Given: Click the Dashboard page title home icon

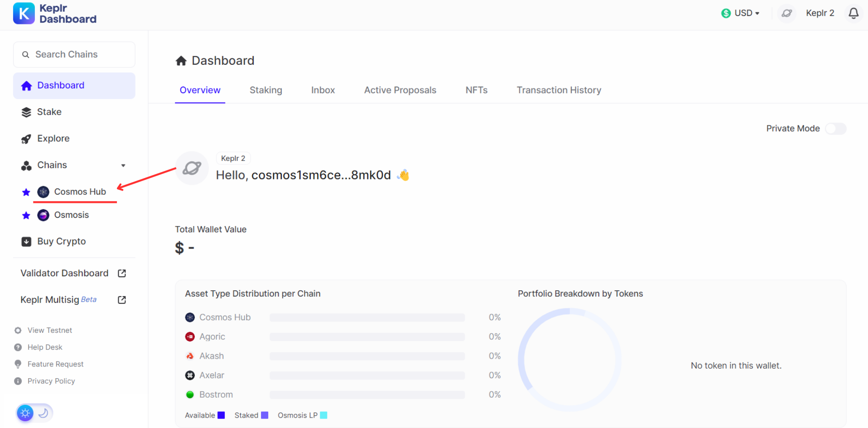Looking at the screenshot, I should click(181, 61).
